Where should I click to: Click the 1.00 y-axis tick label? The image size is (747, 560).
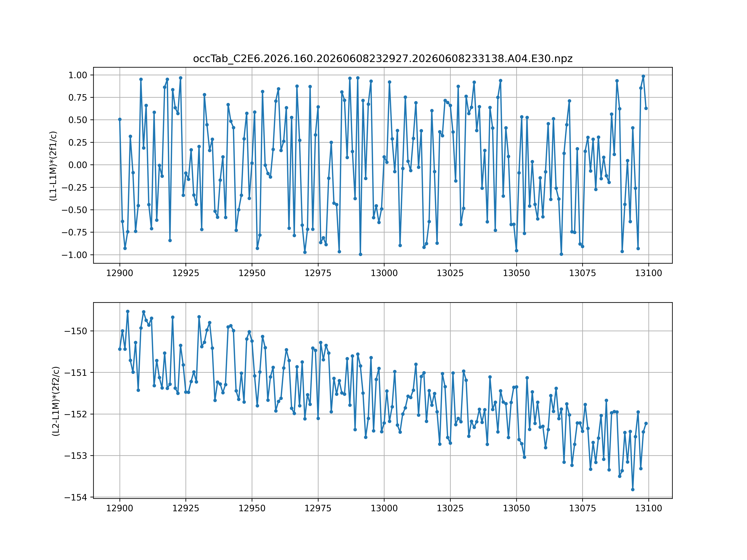pos(78,75)
